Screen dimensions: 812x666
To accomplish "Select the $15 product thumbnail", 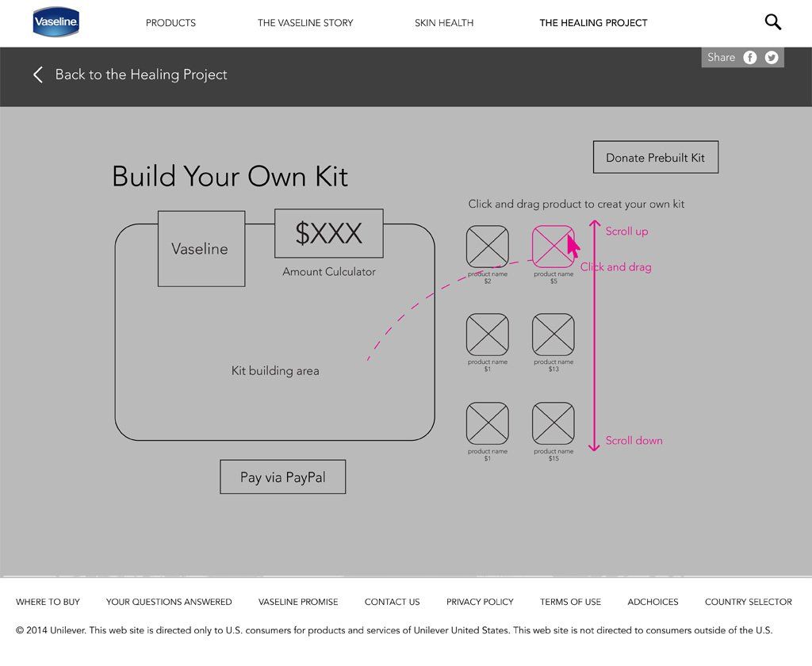I will [553, 423].
